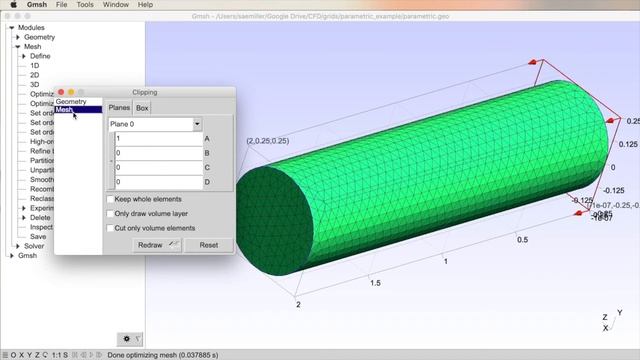Screen dimensions: 640x360
Task: Click the rewind animation icon in status bar
Action: tap(75, 355)
